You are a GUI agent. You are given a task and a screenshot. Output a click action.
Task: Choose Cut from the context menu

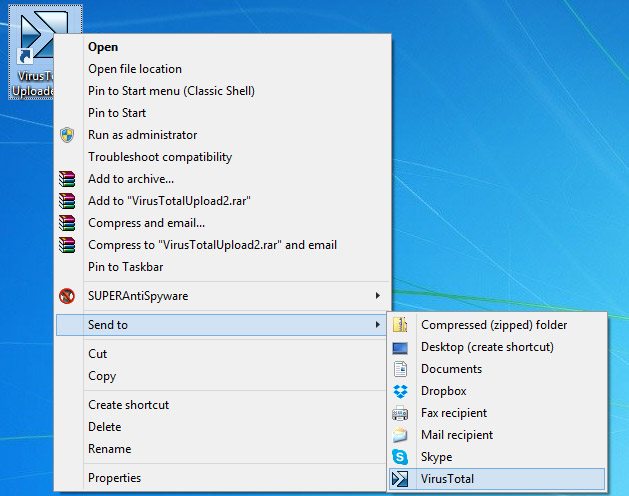pyautogui.click(x=222, y=354)
